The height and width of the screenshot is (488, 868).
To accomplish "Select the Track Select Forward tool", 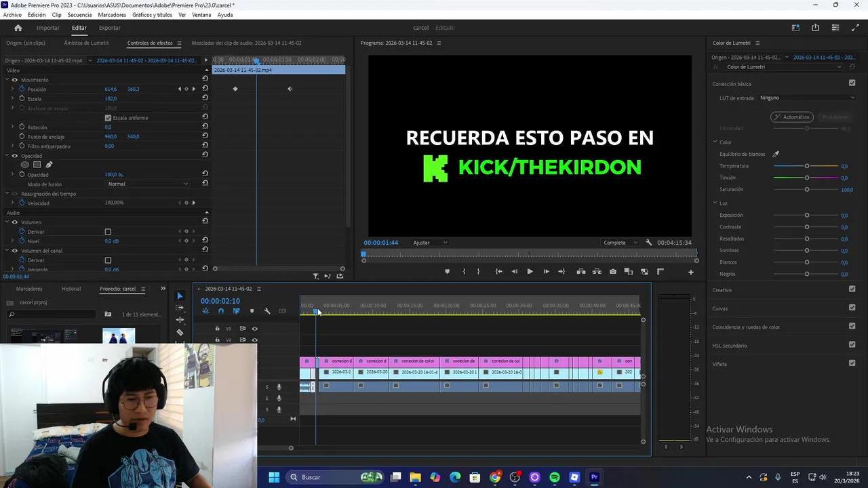I will tap(180, 308).
